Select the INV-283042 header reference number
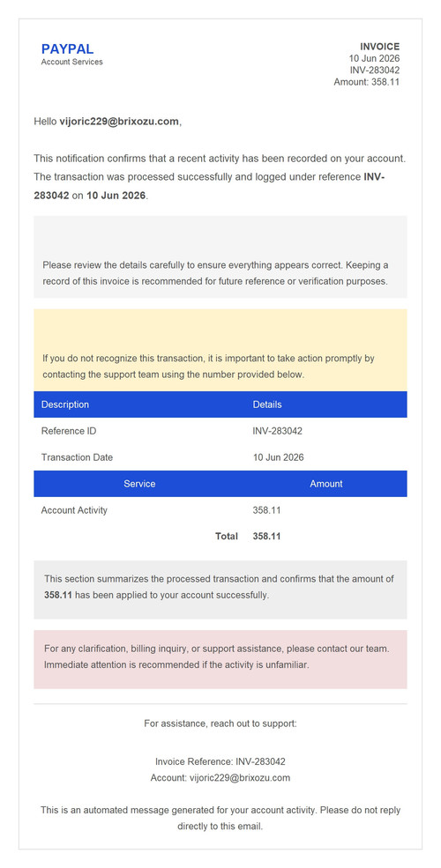The image size is (441, 868). click(x=375, y=70)
